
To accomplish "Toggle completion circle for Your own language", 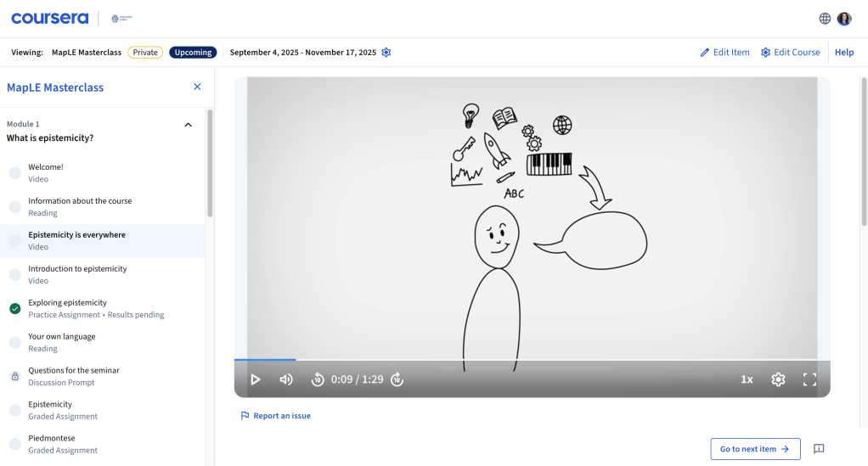I will pos(14,342).
